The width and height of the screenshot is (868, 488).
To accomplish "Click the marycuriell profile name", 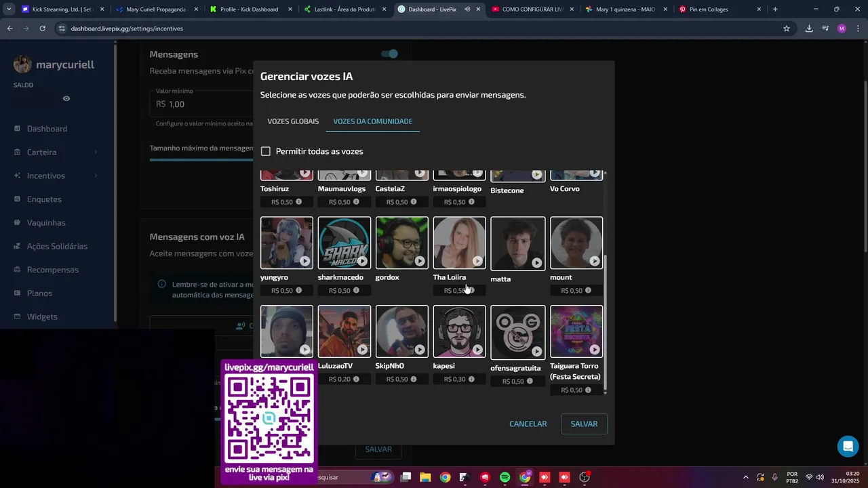I will tap(65, 65).
